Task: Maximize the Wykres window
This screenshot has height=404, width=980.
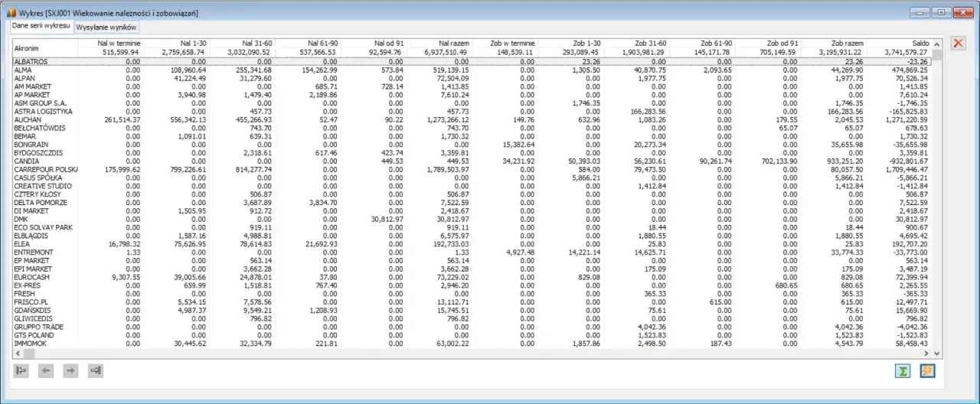Action: tap(941, 12)
